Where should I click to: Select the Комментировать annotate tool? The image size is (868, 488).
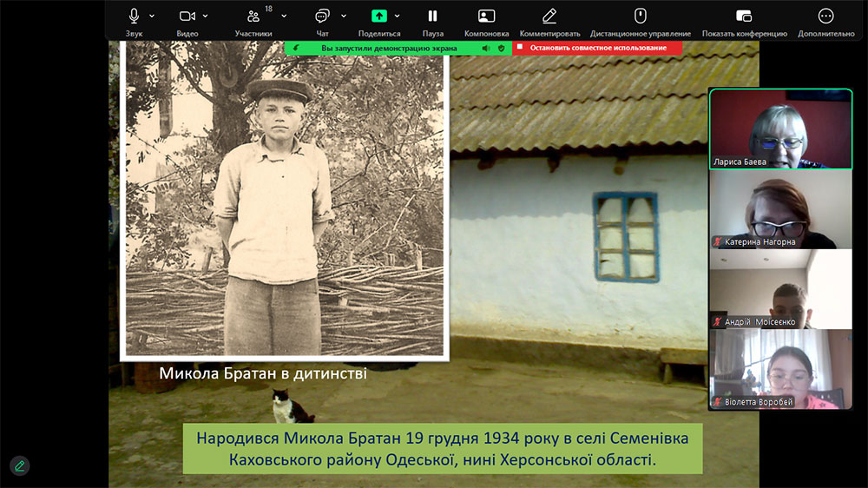[x=549, y=16]
